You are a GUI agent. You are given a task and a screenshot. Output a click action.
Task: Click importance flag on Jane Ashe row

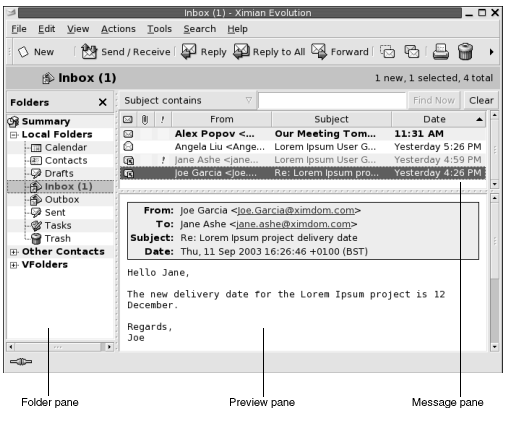(x=163, y=160)
